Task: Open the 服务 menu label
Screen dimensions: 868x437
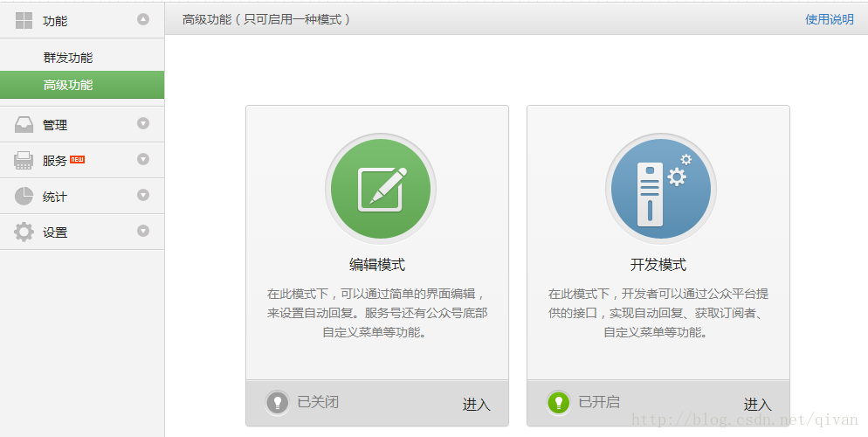Action: [x=55, y=161]
